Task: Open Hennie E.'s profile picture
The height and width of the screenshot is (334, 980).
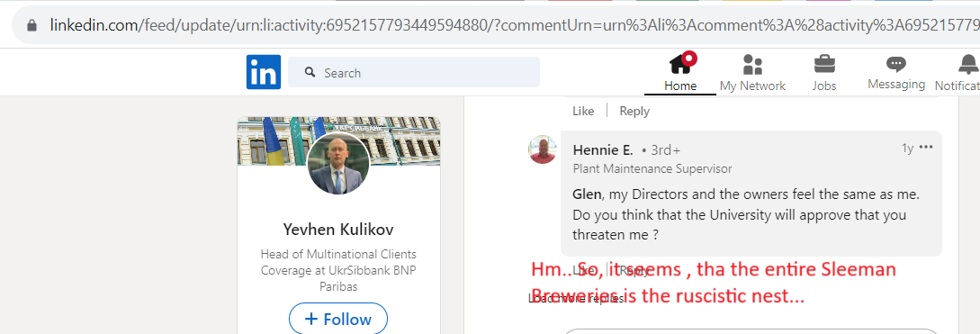Action: coord(543,149)
